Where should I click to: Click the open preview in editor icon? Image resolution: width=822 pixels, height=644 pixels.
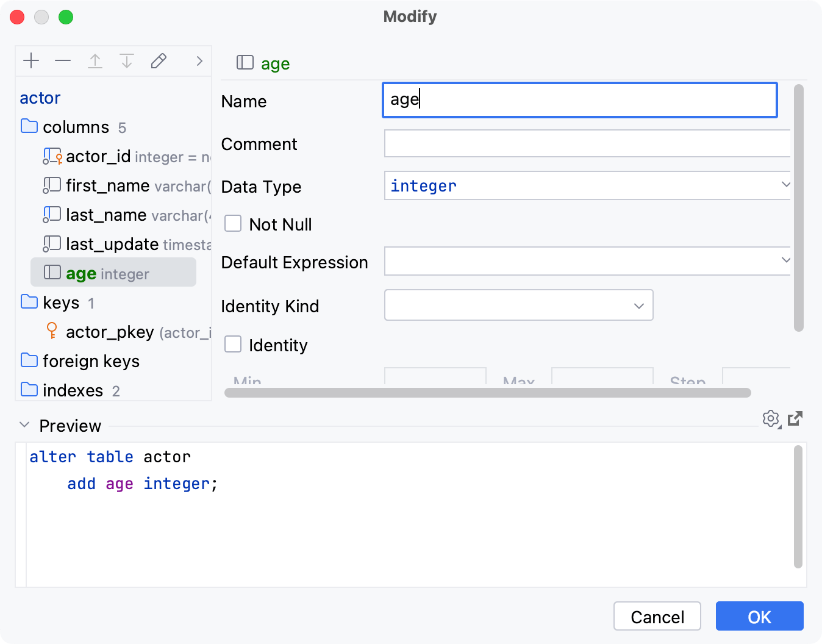pos(795,418)
